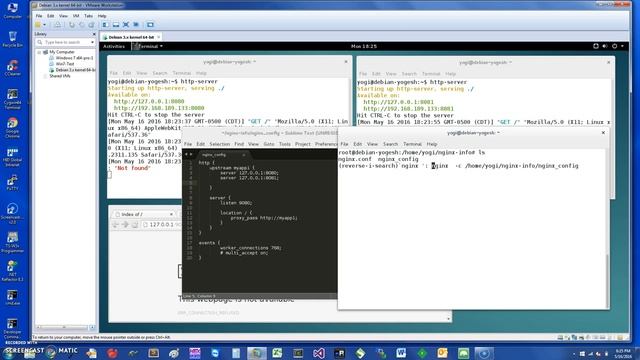Click the revert snapshot toolbar icon
640x360 pixels.
[82, 25]
